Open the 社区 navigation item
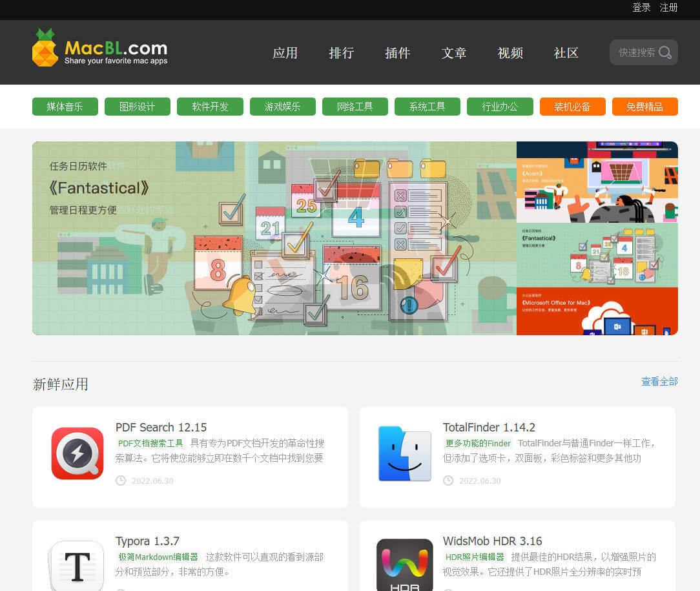Image resolution: width=700 pixels, height=591 pixels. point(566,53)
